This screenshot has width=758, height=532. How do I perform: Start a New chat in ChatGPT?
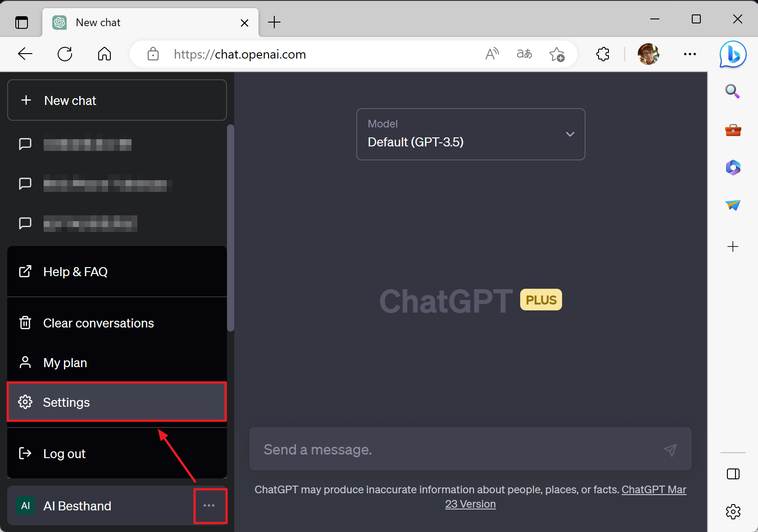click(x=117, y=100)
